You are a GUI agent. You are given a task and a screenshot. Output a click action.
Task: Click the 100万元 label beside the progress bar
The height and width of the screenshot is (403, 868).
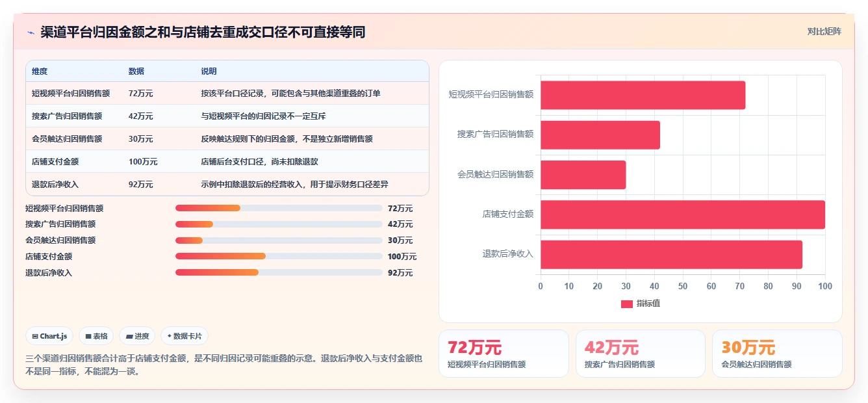pyautogui.click(x=402, y=257)
